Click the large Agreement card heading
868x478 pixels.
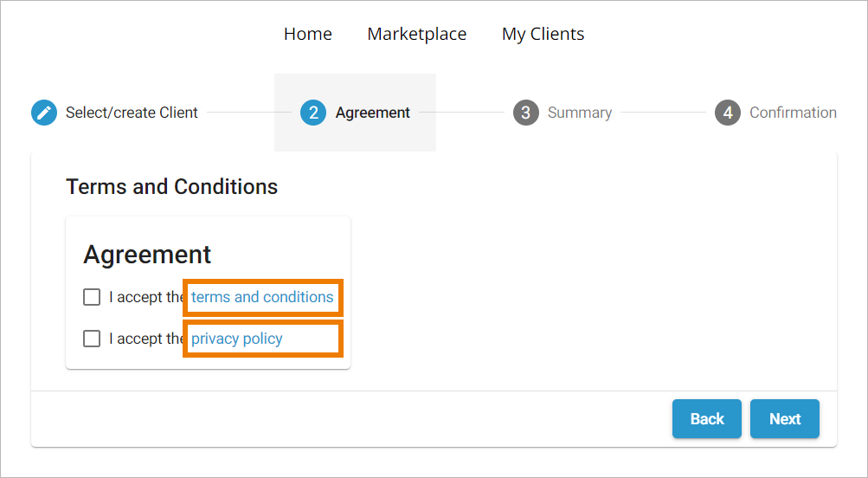point(147,255)
